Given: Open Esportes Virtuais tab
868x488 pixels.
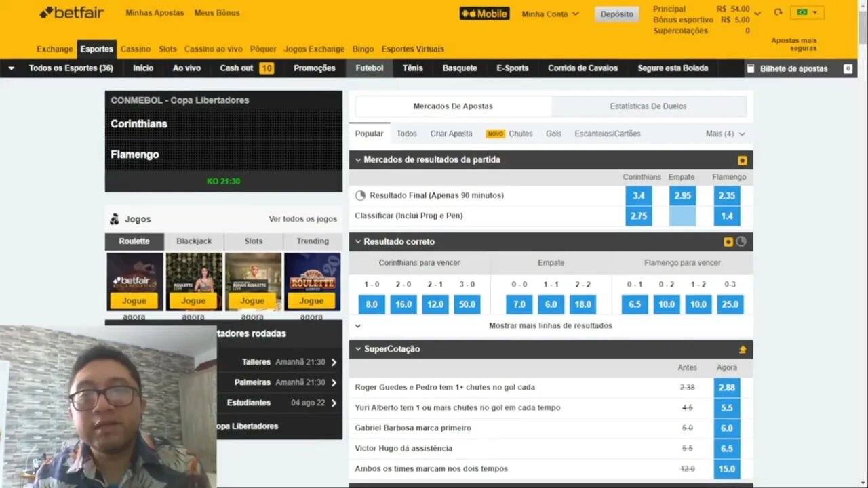Looking at the screenshot, I should 412,49.
